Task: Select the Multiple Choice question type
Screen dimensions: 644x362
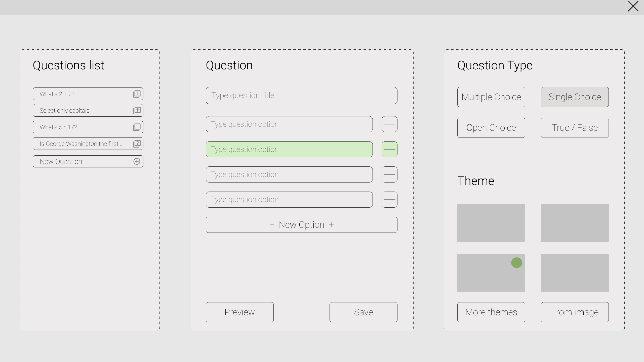Action: (491, 97)
